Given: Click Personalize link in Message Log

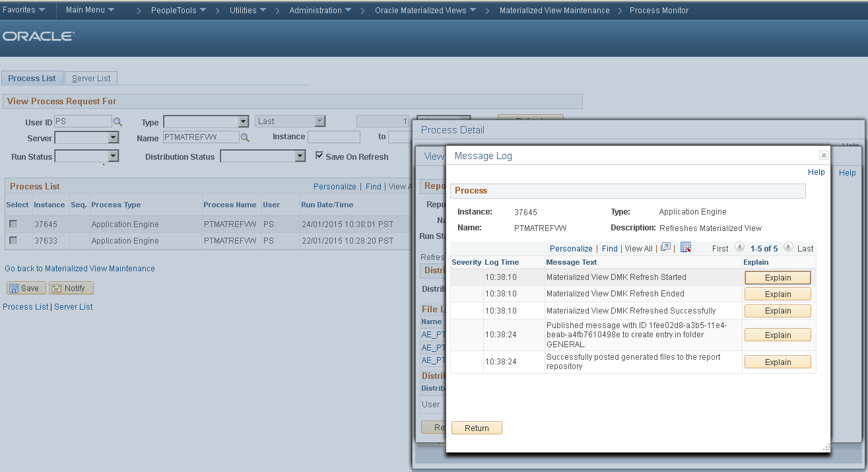Looking at the screenshot, I should point(571,248).
